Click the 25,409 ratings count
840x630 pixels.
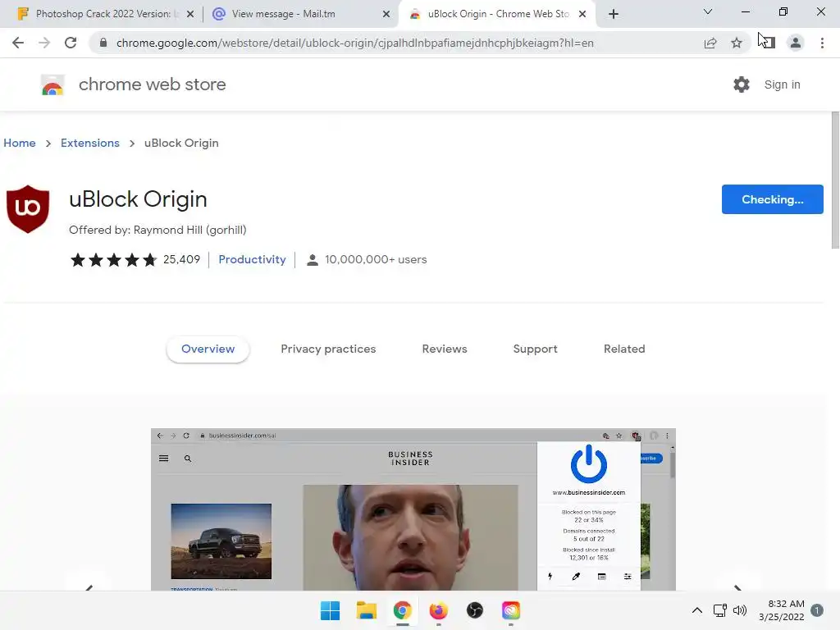181,259
